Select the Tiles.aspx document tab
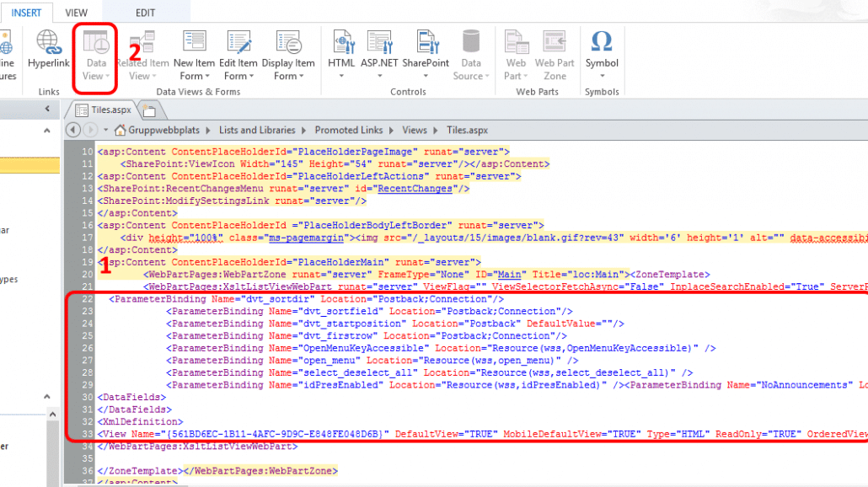The width and height of the screenshot is (868, 487). coord(110,109)
